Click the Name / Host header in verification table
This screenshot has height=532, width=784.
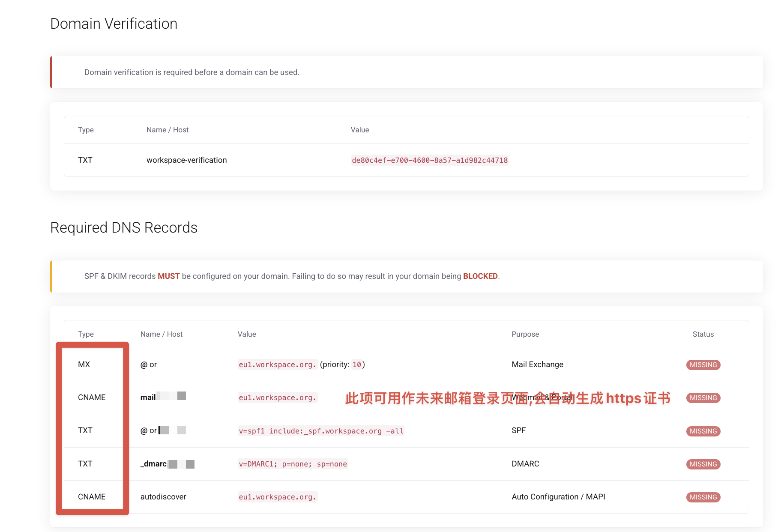(168, 130)
